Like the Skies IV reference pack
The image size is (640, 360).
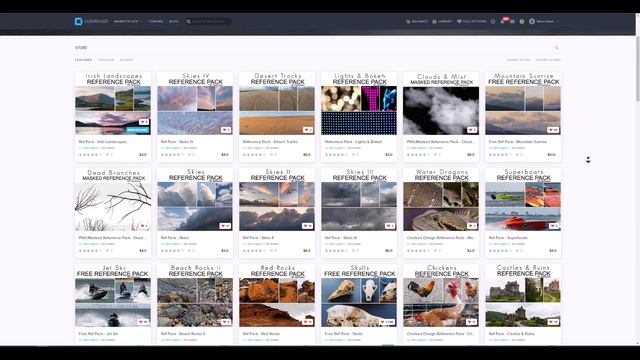pyautogui.click(x=226, y=130)
